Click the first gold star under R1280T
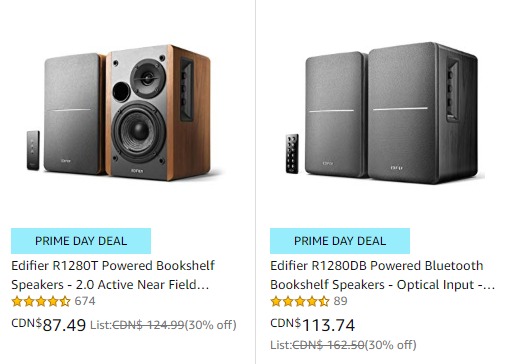The image size is (511, 364). coord(17,301)
